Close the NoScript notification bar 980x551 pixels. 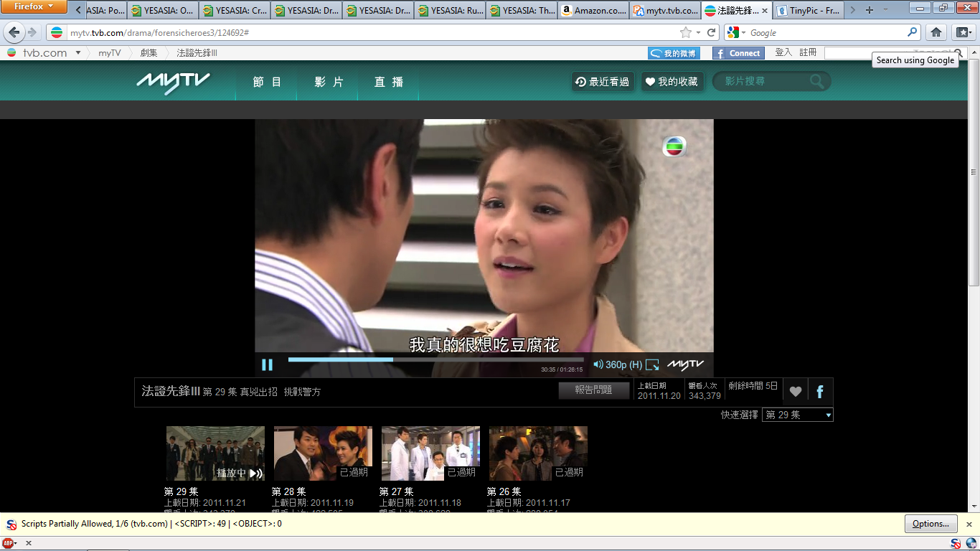tap(969, 524)
